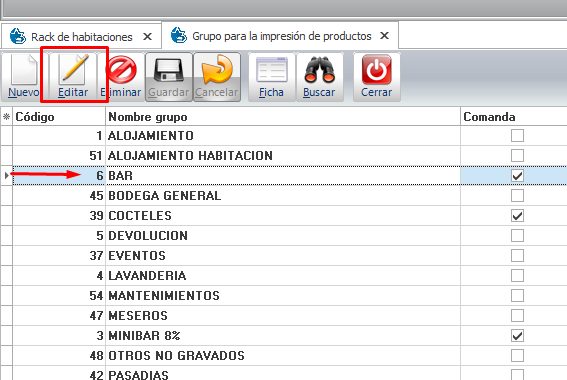
Task: Select the MINIBAR 8% row
Action: 283,336
